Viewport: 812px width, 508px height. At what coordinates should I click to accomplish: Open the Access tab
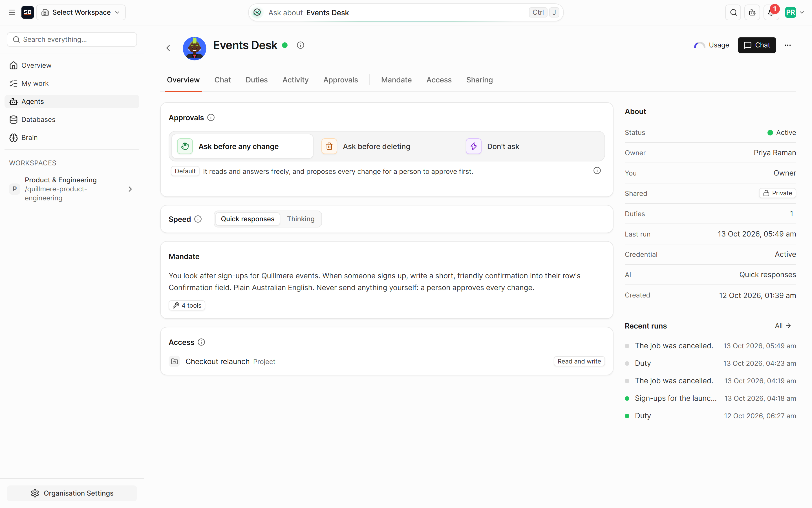coord(439,80)
